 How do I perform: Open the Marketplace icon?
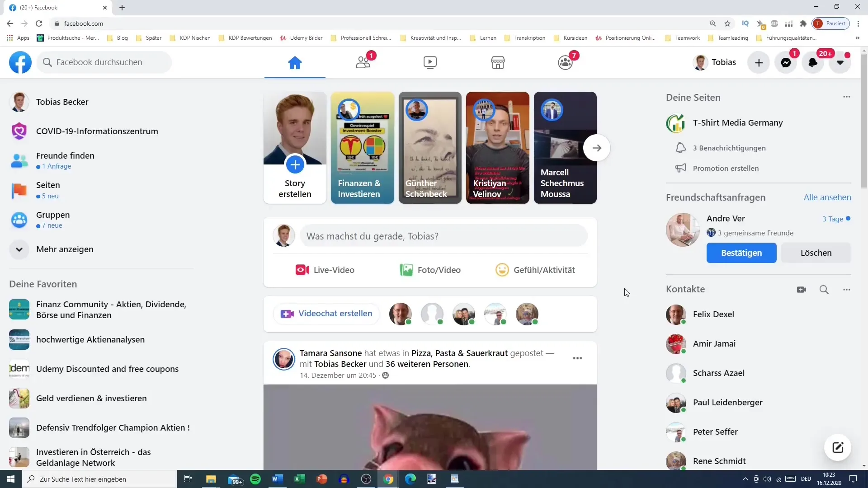[x=497, y=62]
